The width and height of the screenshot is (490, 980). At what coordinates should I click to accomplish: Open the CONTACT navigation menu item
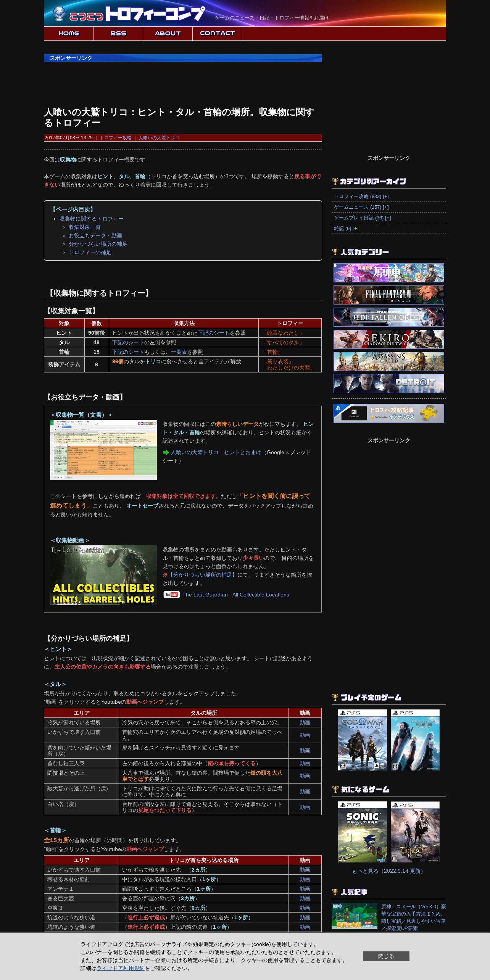coord(218,34)
